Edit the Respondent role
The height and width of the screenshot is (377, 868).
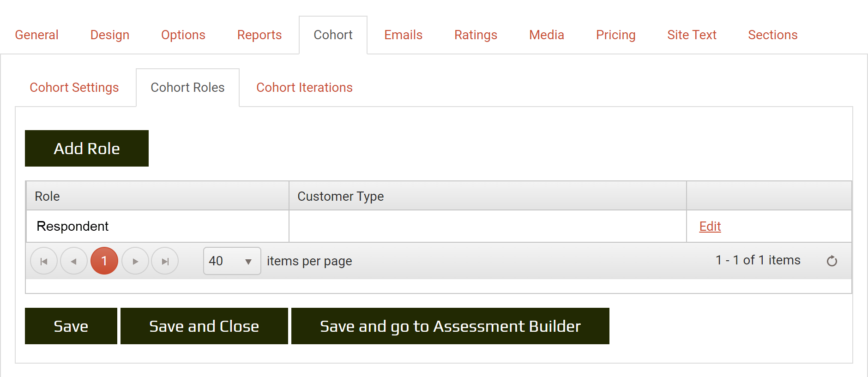coord(710,226)
